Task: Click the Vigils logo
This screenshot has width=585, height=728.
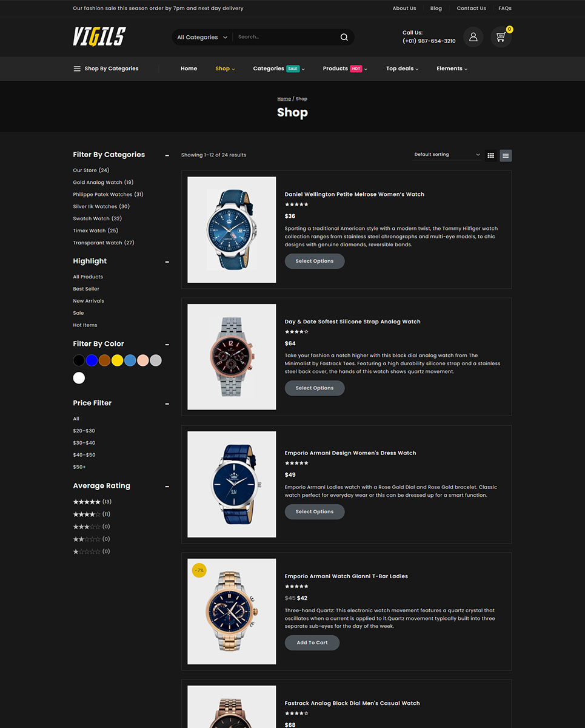Action: (99, 36)
